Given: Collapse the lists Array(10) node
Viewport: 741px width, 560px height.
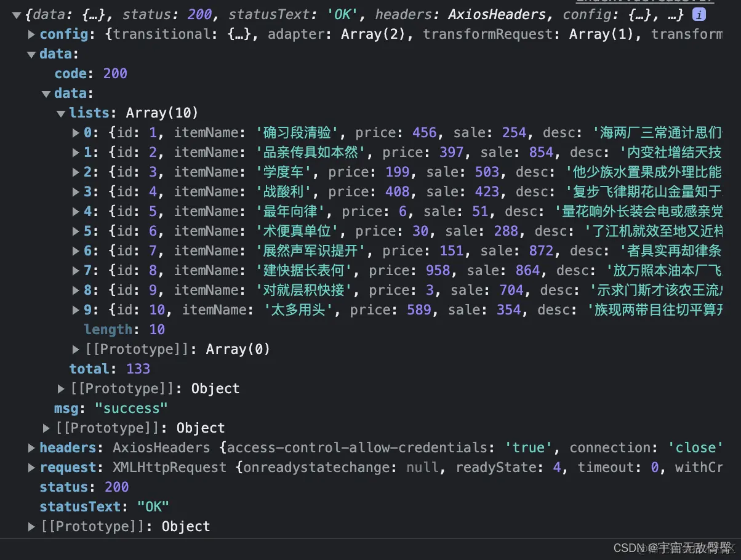Looking at the screenshot, I should (x=61, y=113).
